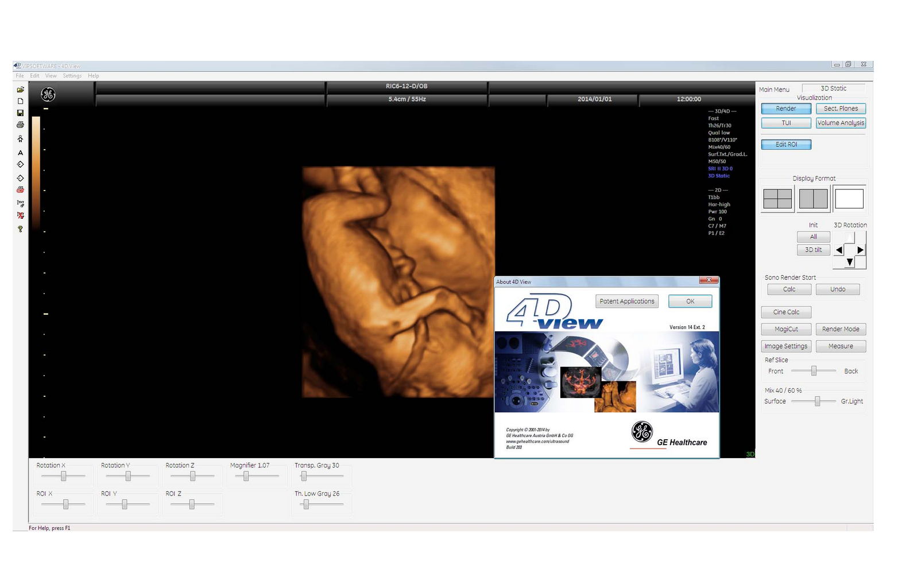Click the 4D View logo in About dialog

554,313
